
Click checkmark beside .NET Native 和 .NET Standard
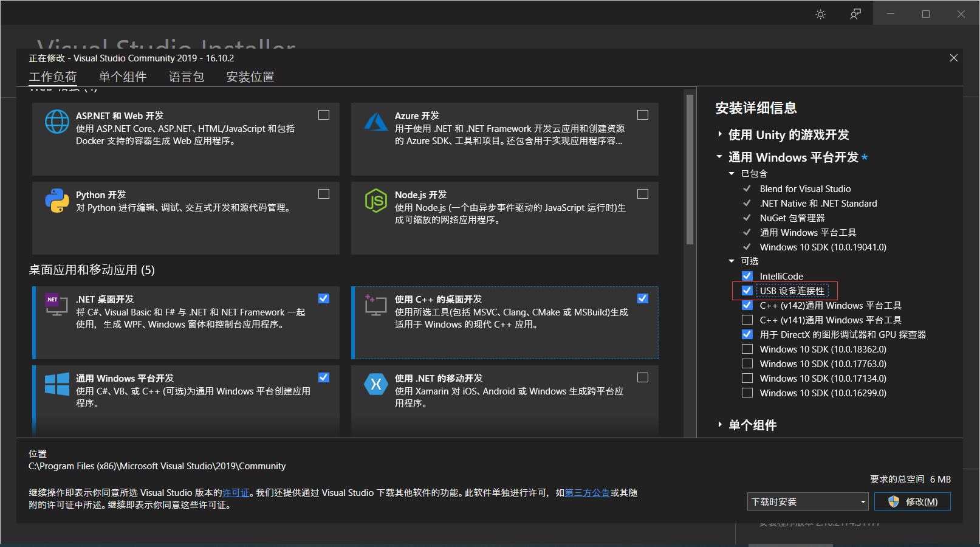[x=747, y=203]
